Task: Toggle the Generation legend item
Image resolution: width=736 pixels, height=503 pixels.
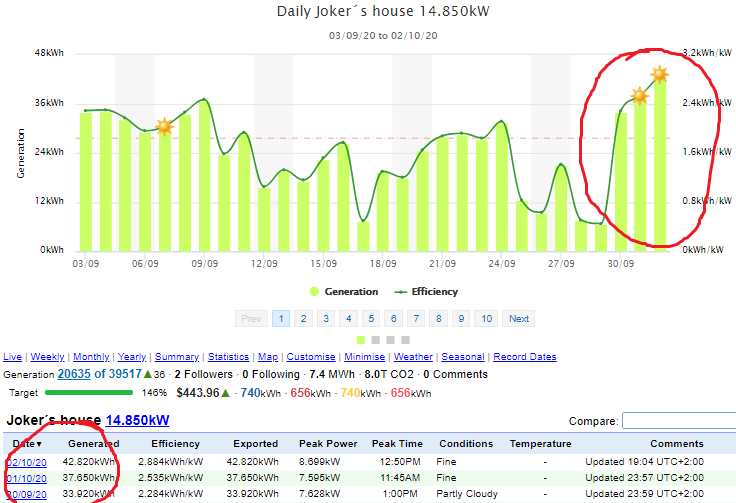Action: 344,291
